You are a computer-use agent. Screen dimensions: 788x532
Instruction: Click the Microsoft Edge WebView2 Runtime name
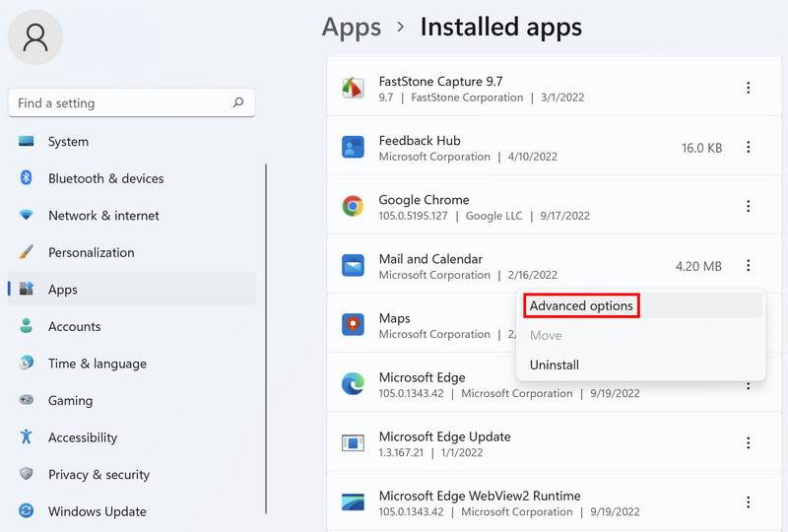click(480, 496)
